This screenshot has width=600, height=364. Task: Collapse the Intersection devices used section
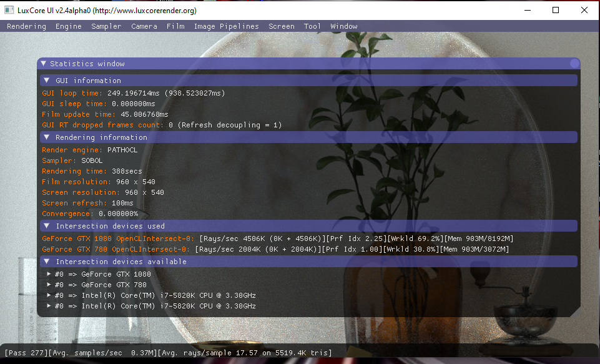point(47,226)
